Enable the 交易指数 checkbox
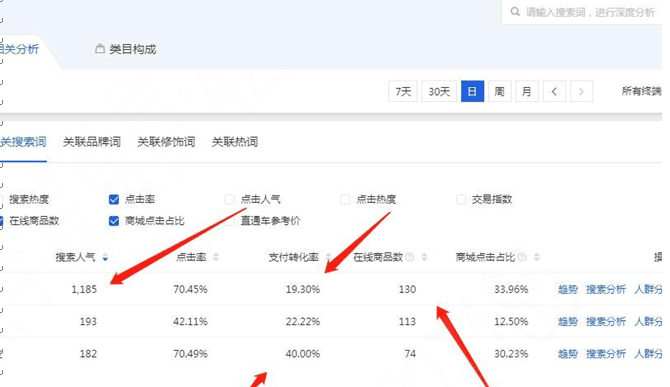Screen dimensions: 670x387 (461, 199)
